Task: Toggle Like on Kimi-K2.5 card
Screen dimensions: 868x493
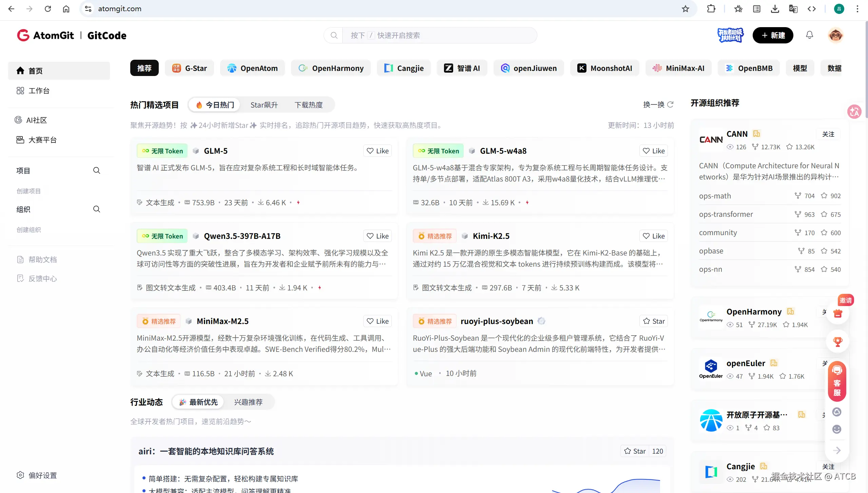Action: [653, 236]
